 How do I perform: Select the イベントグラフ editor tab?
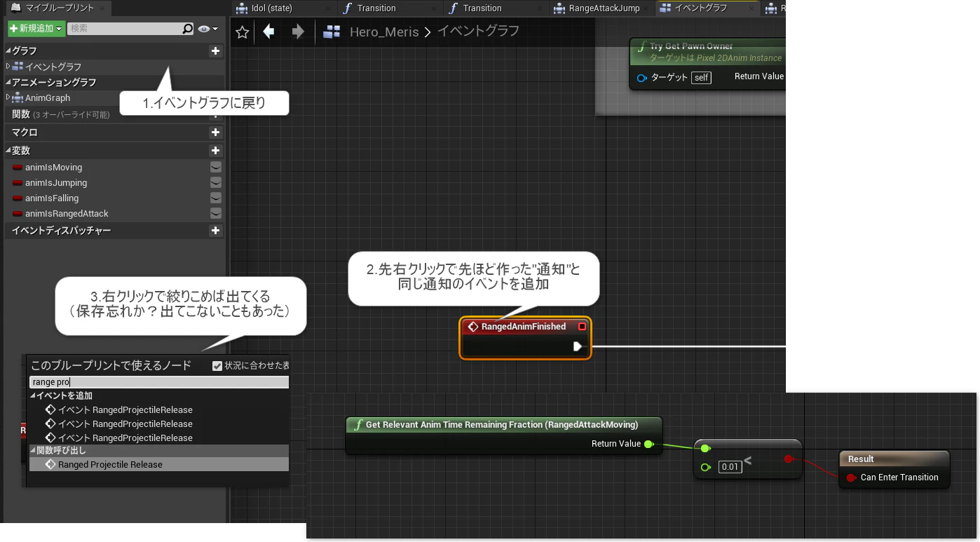[x=707, y=8]
